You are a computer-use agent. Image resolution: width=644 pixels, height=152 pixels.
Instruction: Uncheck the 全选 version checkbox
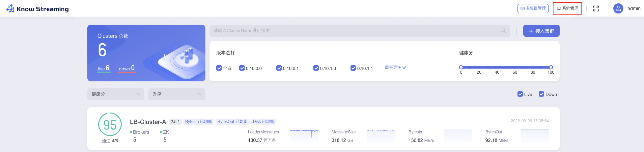tap(219, 68)
